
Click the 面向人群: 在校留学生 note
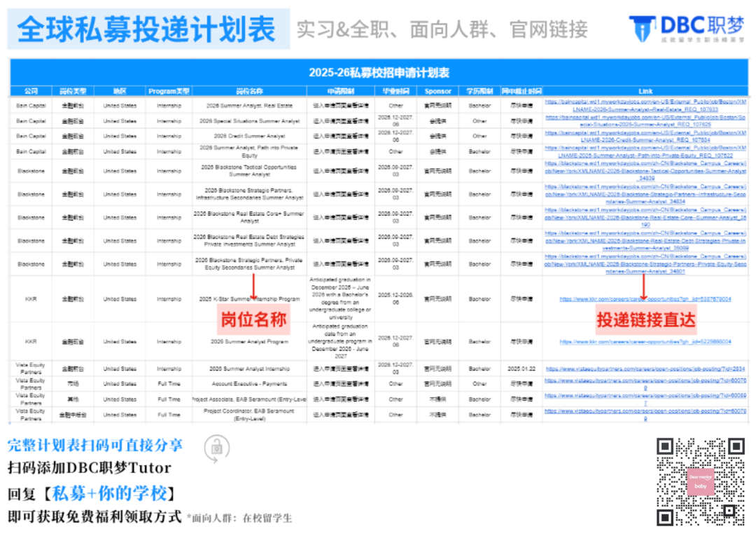point(239,518)
